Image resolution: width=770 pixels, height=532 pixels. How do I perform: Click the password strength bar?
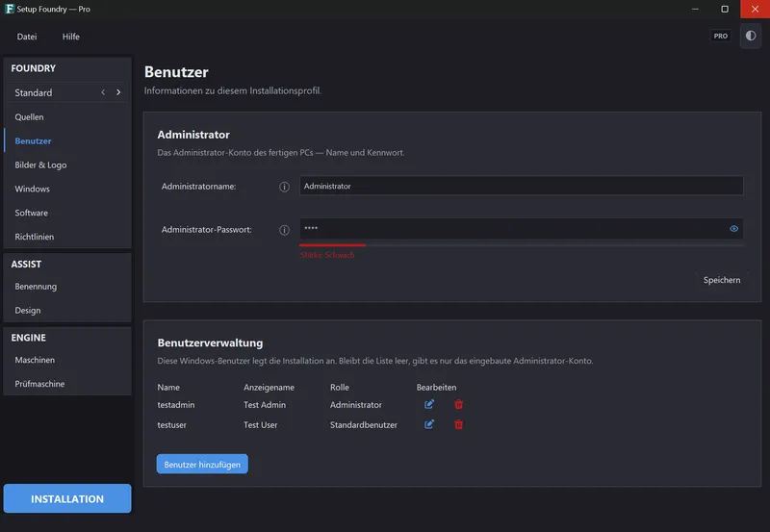[x=521, y=244]
